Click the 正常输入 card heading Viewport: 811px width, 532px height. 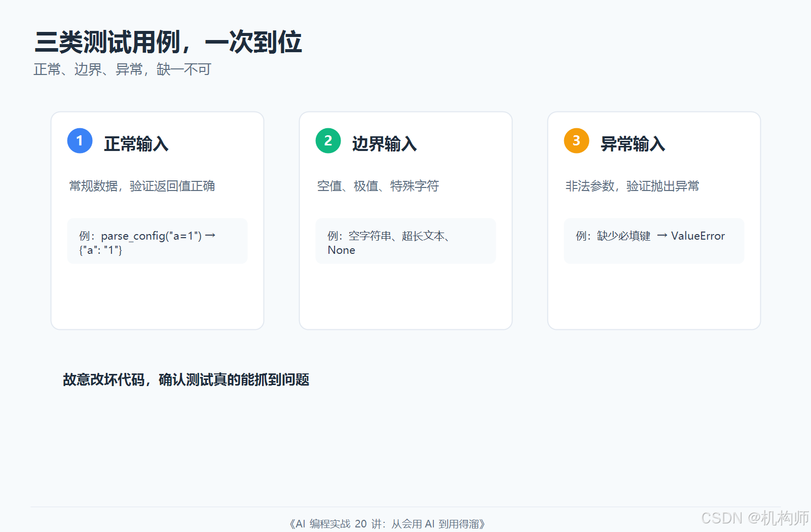click(x=136, y=144)
